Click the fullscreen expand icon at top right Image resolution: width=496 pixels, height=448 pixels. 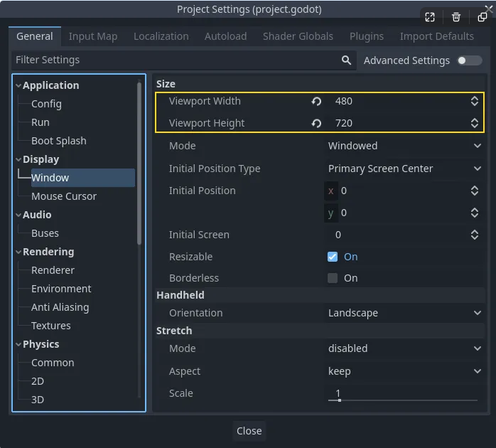[430, 17]
